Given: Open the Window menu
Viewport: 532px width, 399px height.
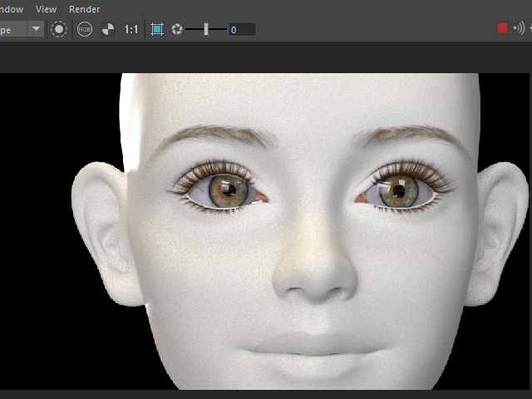Looking at the screenshot, I should [10, 9].
